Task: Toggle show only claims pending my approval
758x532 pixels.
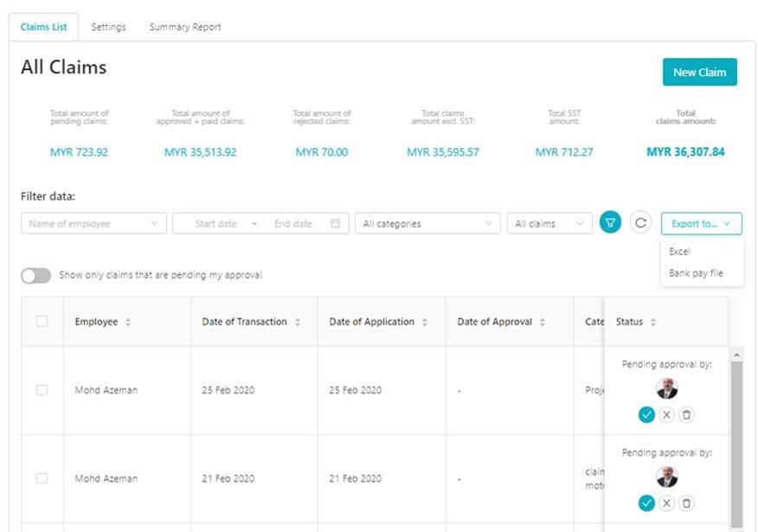Action: [35, 275]
